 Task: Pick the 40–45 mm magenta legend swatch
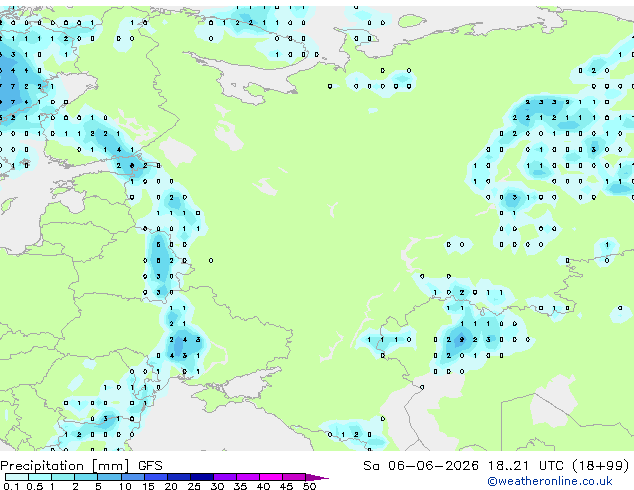(x=271, y=477)
